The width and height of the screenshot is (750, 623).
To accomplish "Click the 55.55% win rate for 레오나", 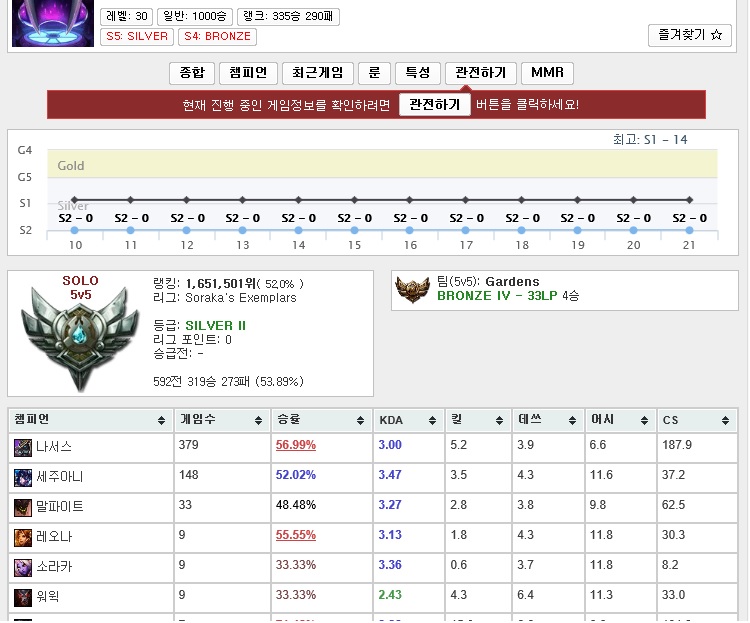I will pos(296,535).
